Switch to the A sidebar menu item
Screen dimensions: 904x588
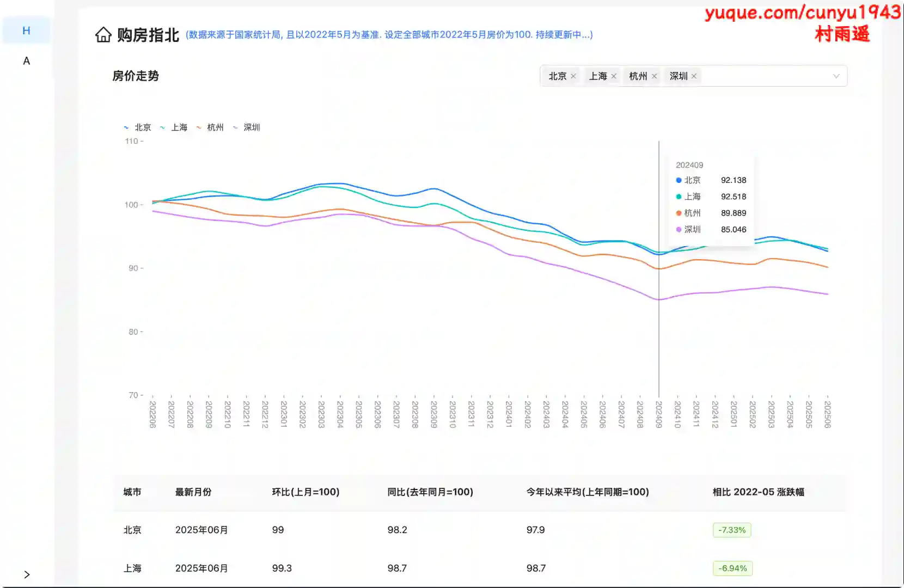coord(26,61)
